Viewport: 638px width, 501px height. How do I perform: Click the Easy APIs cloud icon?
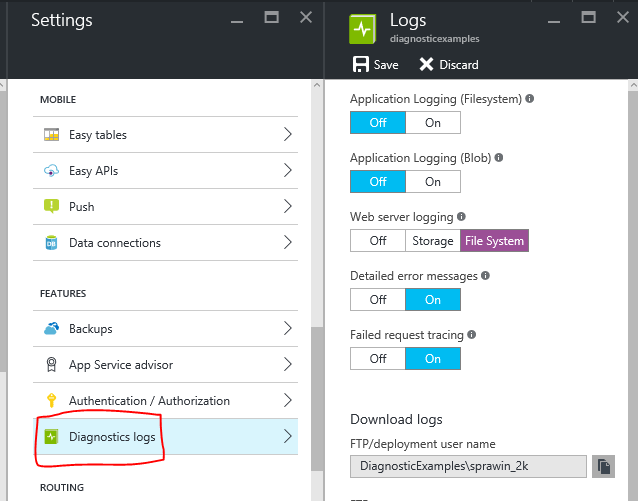[51, 171]
